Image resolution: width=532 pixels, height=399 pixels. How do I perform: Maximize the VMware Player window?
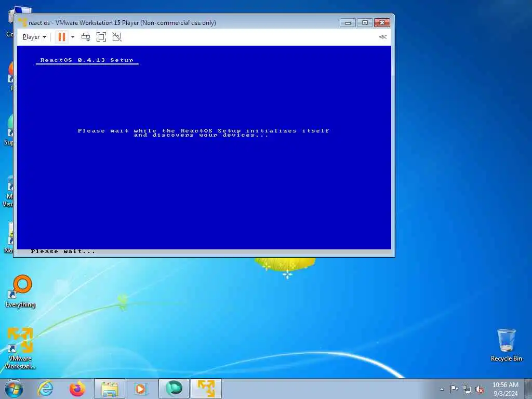point(365,23)
